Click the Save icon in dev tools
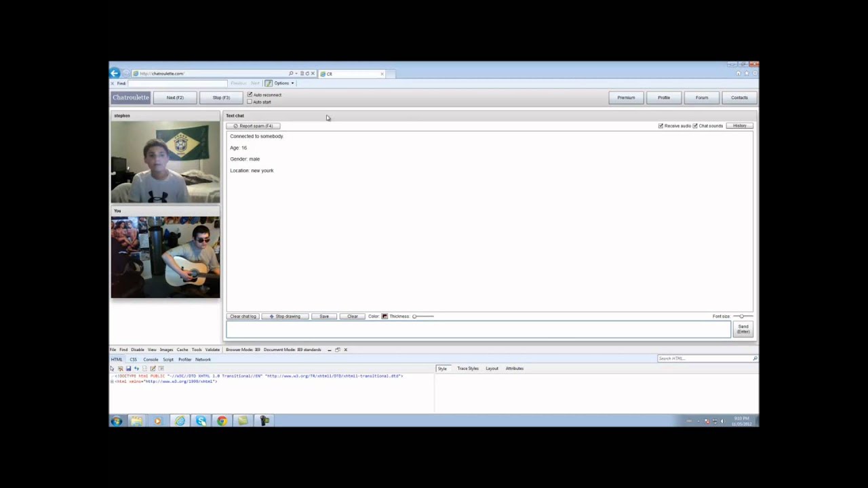 tap(128, 368)
